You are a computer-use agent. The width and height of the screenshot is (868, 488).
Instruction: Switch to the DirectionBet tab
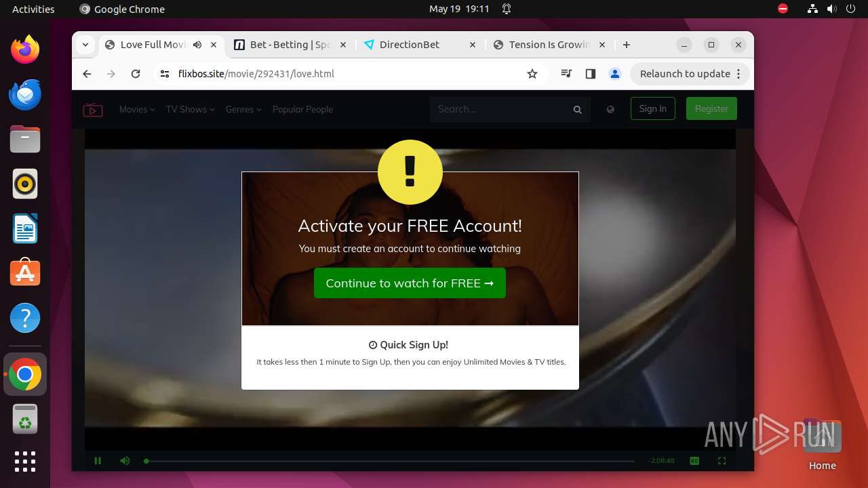pos(420,45)
